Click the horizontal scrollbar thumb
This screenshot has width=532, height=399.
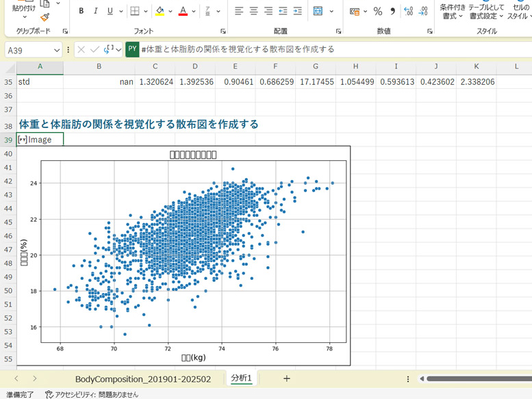point(479,378)
